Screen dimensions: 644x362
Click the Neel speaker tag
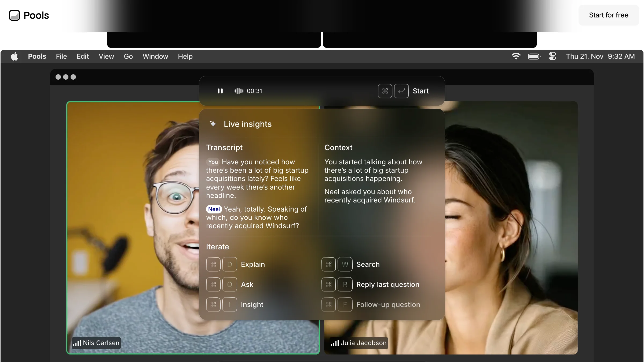pos(214,209)
